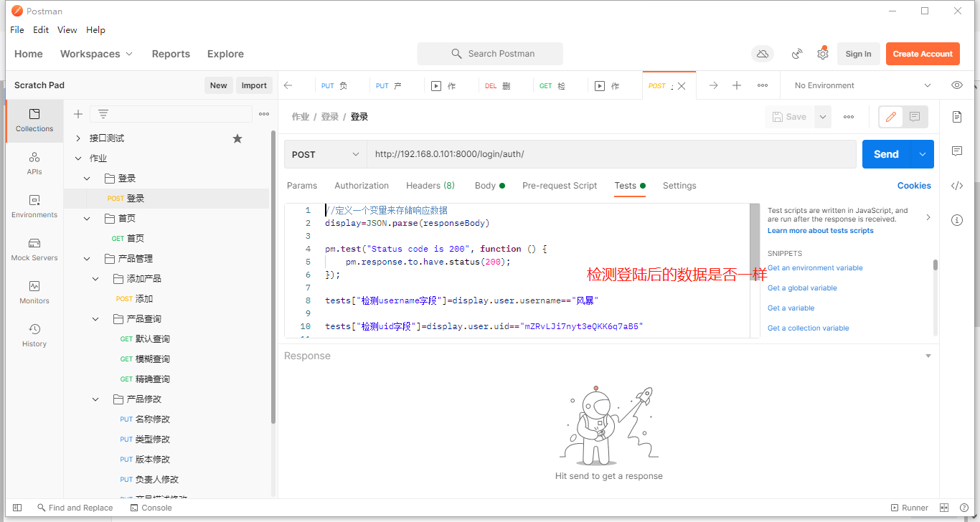Open the Mock Servers sidebar panel
This screenshot has width=980, height=522.
coord(34,249)
